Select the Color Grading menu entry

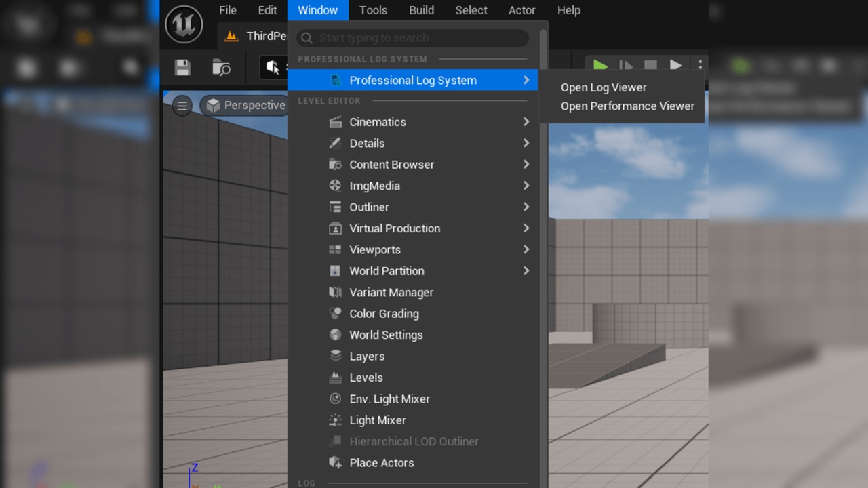[x=413, y=314]
